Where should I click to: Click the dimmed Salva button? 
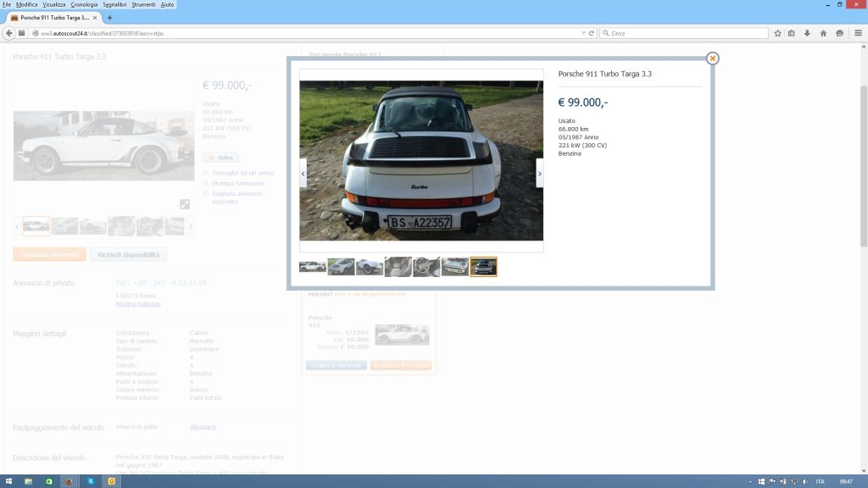point(221,158)
